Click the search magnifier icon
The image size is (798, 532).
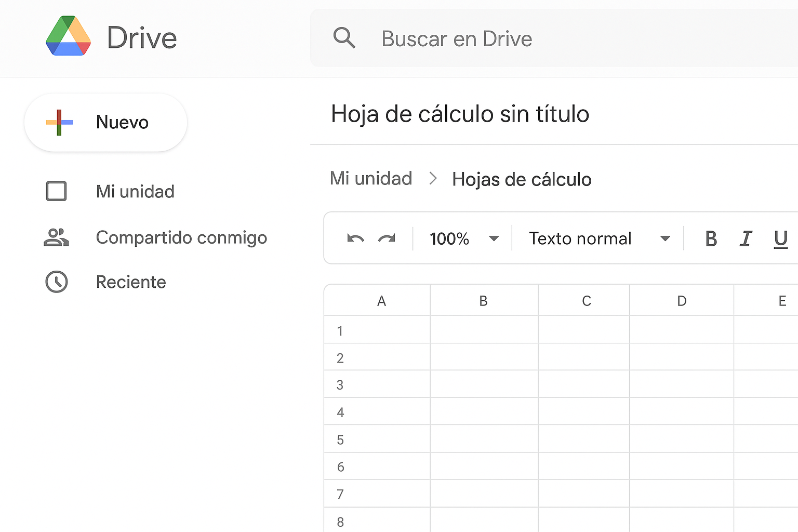(344, 38)
